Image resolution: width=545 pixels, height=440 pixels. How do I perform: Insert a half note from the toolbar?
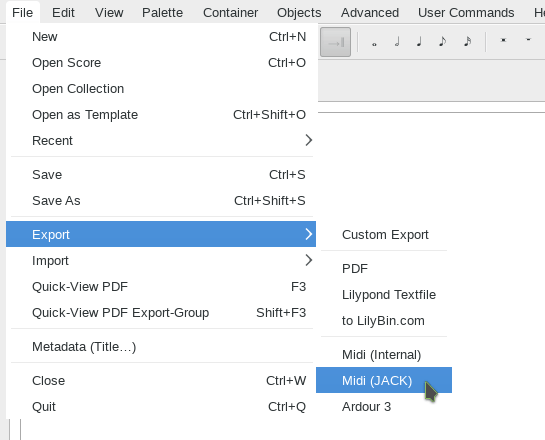pos(397,42)
